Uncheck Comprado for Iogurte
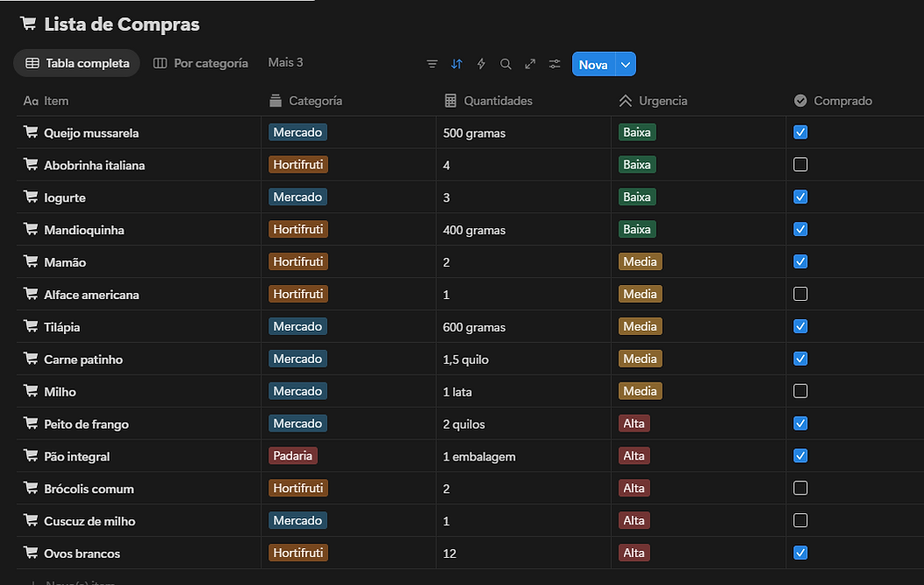The image size is (924, 585). click(800, 196)
